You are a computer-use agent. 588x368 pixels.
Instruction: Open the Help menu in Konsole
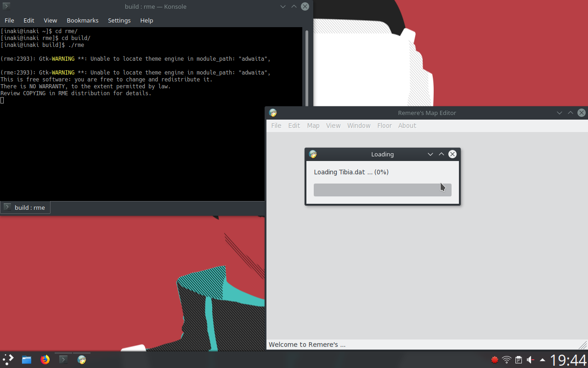pos(147,20)
